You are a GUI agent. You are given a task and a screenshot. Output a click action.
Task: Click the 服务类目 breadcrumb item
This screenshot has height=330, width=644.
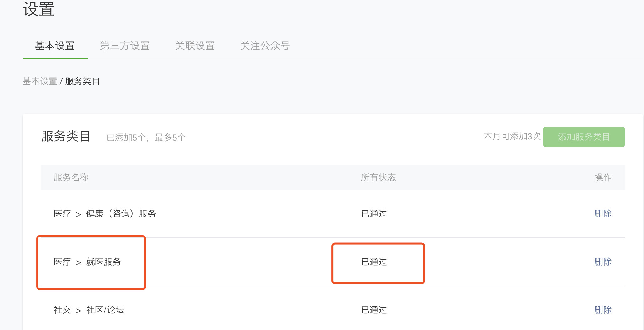(82, 81)
